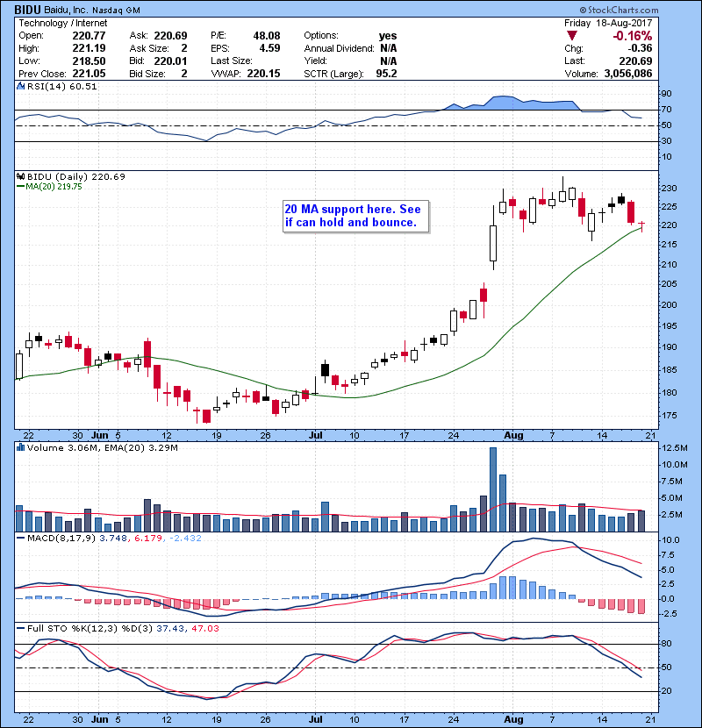The width and height of the screenshot is (702, 728).
Task: Click the Options value yes
Action: (x=388, y=36)
